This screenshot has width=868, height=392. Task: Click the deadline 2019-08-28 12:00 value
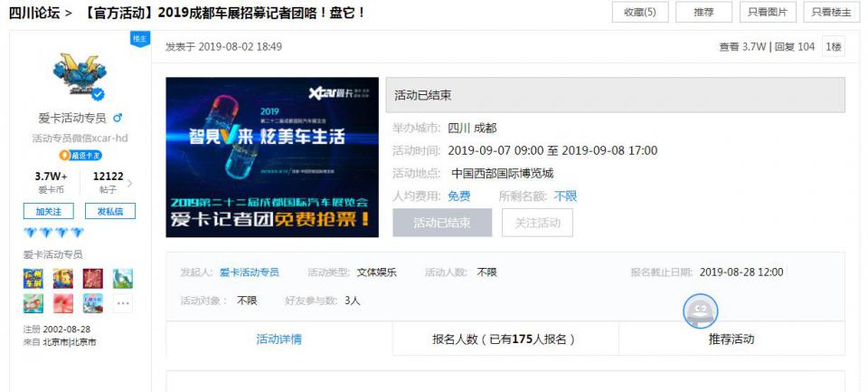(741, 272)
